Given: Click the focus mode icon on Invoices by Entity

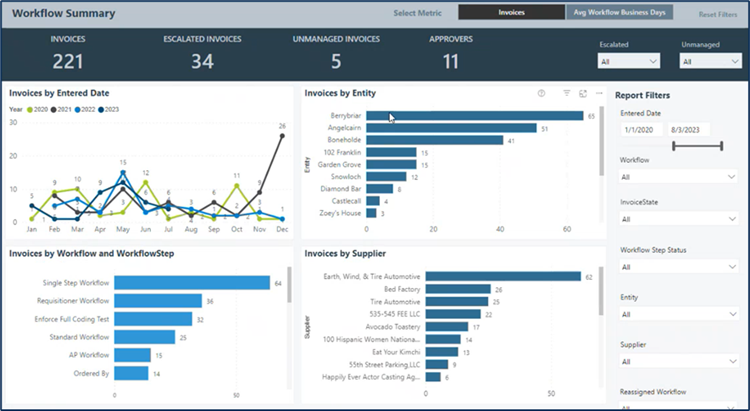Looking at the screenshot, I should coord(583,93).
